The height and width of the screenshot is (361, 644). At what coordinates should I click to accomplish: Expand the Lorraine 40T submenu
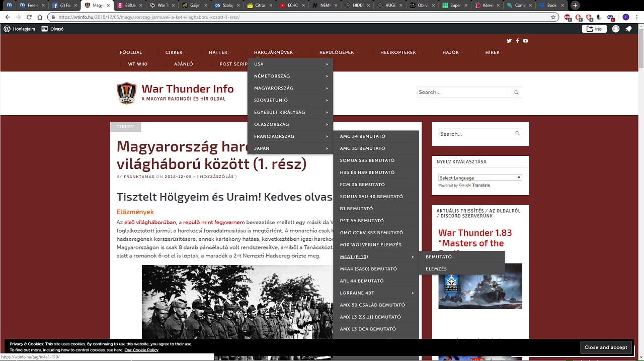click(x=375, y=293)
